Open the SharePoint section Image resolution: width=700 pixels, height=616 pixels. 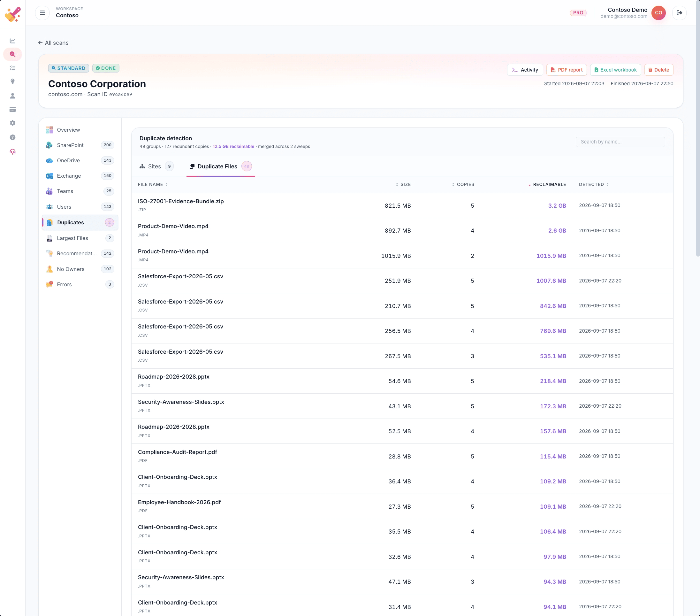80,145
